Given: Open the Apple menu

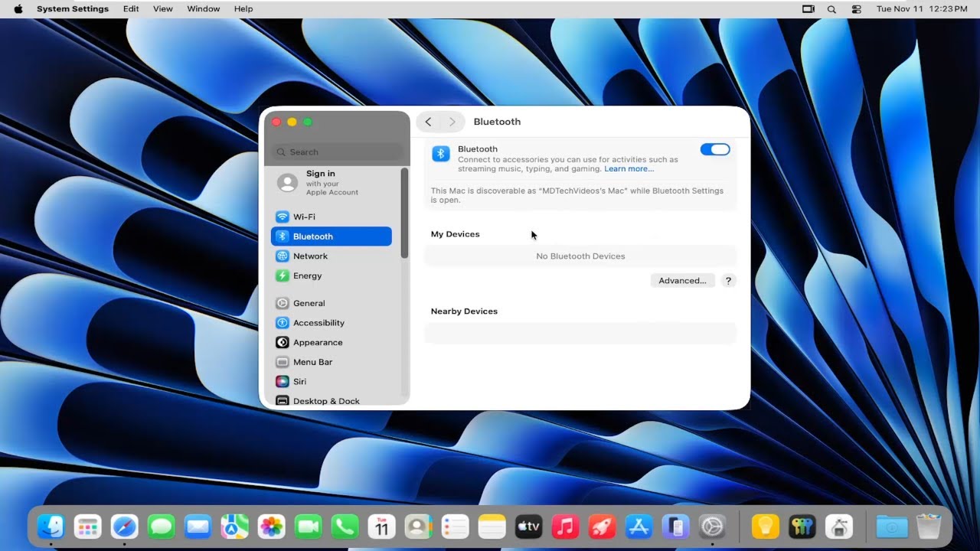Looking at the screenshot, I should (18, 9).
